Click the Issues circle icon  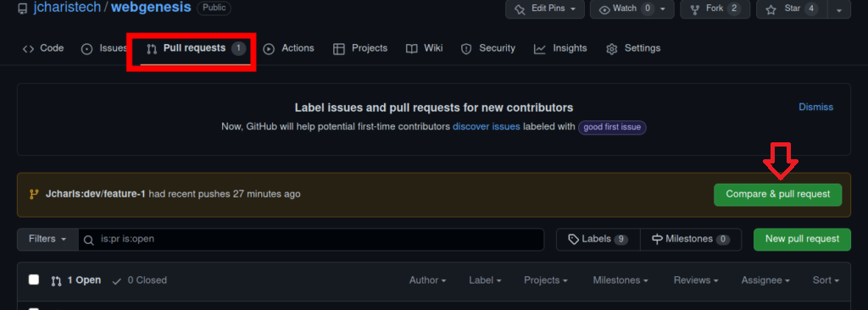point(87,49)
